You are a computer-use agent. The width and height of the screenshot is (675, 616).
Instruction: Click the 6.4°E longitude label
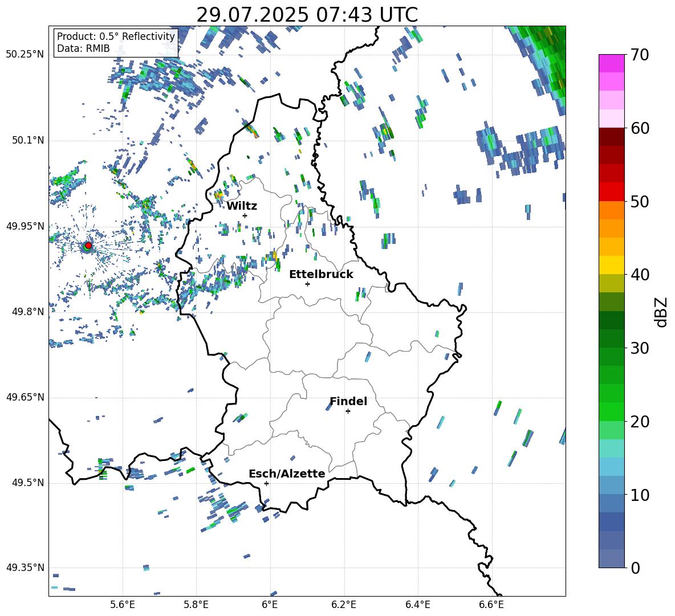(x=417, y=605)
